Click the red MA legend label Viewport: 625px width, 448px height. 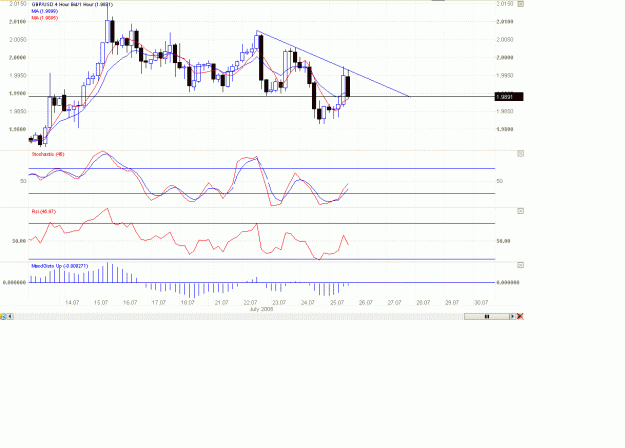tap(45, 18)
